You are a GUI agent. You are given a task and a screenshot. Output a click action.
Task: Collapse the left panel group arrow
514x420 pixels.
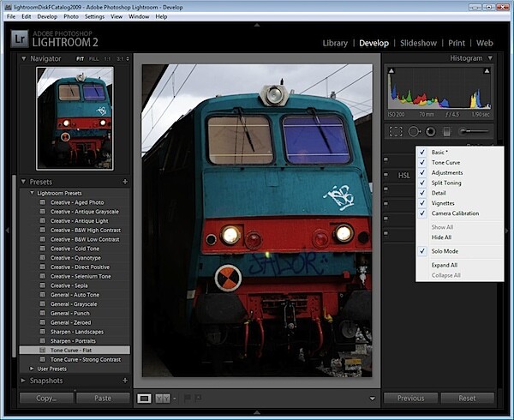(x=7, y=231)
